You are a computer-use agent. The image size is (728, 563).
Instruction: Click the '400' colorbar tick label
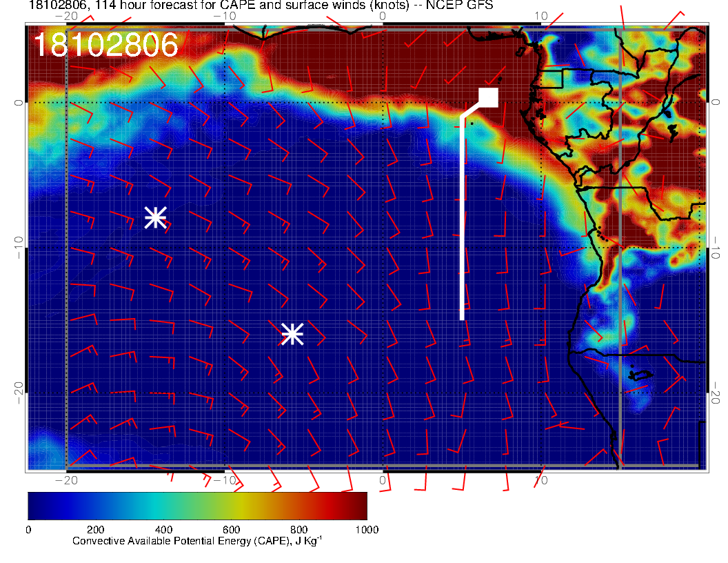(163, 530)
